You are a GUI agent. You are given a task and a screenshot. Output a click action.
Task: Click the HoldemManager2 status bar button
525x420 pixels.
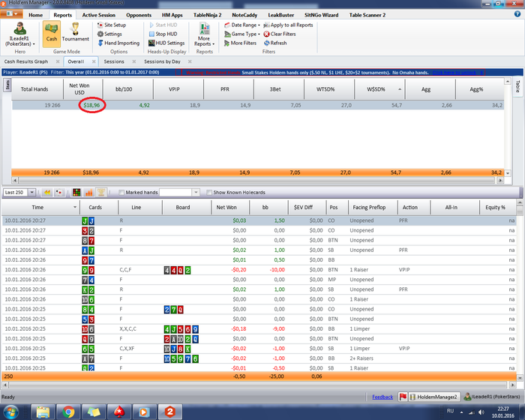[x=434, y=397]
